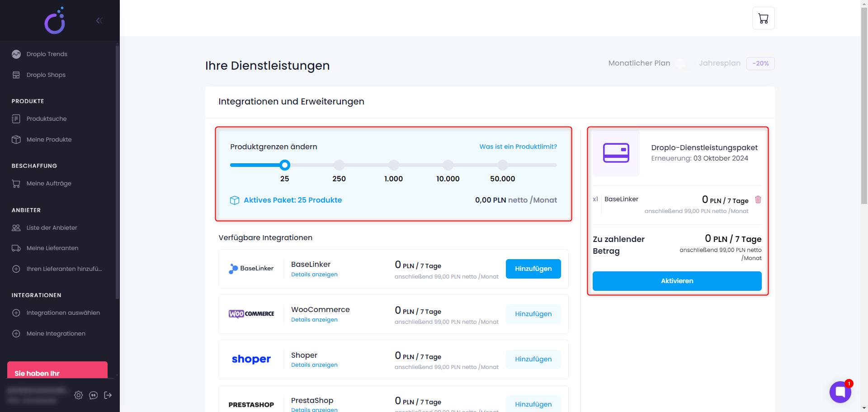Click the Liste der Anbieter people icon

coord(16,227)
